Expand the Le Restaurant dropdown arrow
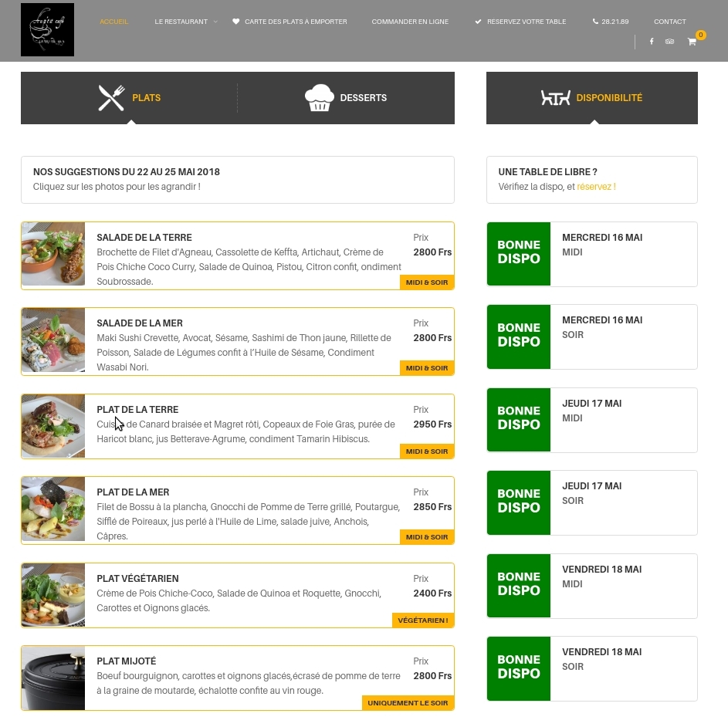The height and width of the screenshot is (727, 728). pyautogui.click(x=215, y=22)
